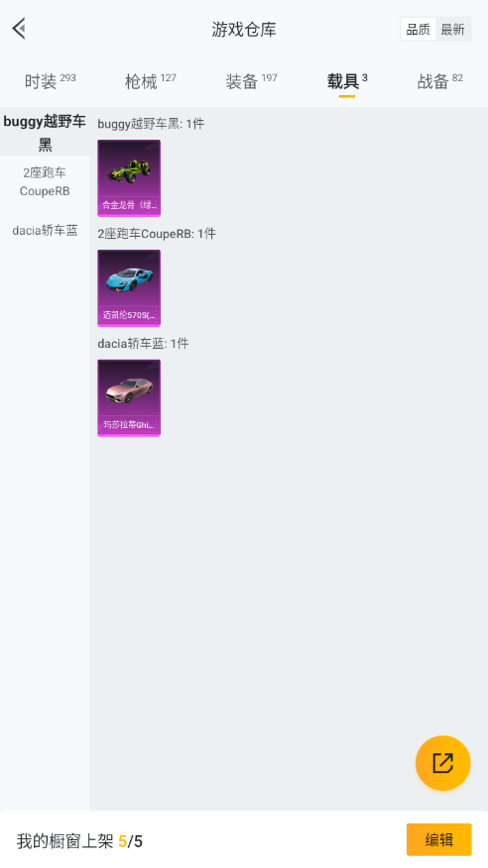The height and width of the screenshot is (868, 488).
Task: Click the 编辑 button
Action: point(439,840)
